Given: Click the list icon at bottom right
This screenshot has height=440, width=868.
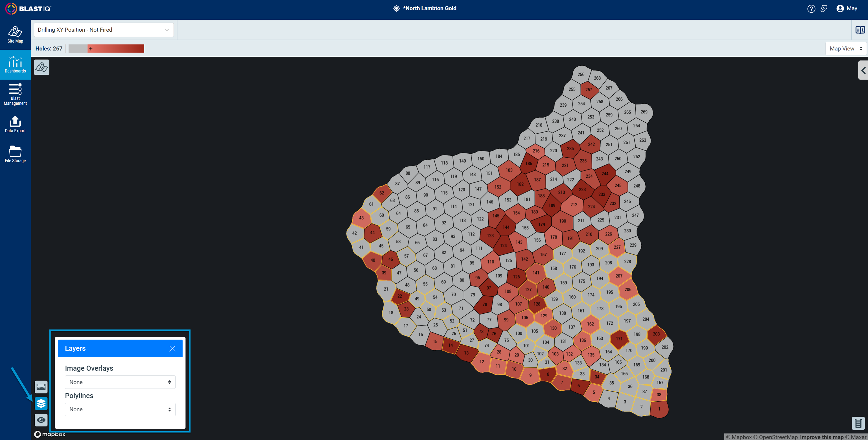Looking at the screenshot, I should pos(858,423).
